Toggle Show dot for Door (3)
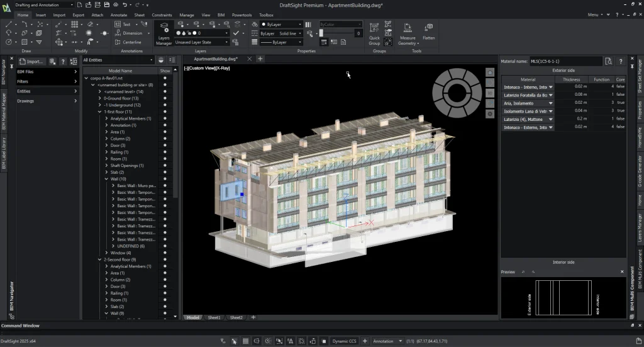644x347 pixels. tap(165, 145)
